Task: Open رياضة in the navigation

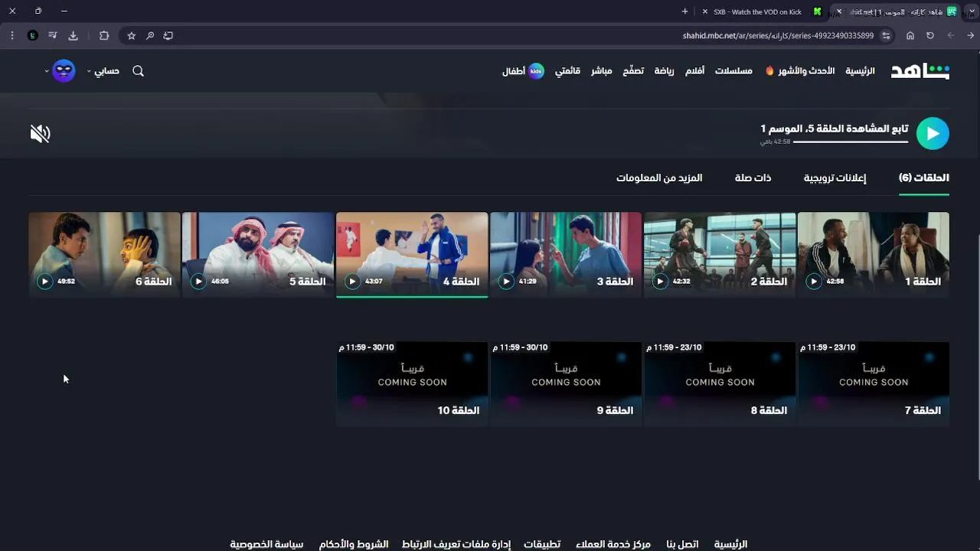Action: click(664, 71)
